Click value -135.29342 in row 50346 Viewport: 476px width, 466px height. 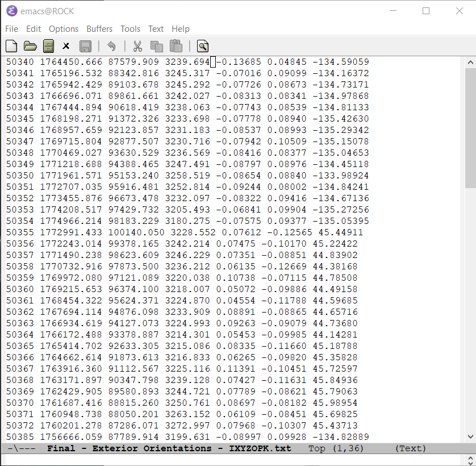coord(341,130)
